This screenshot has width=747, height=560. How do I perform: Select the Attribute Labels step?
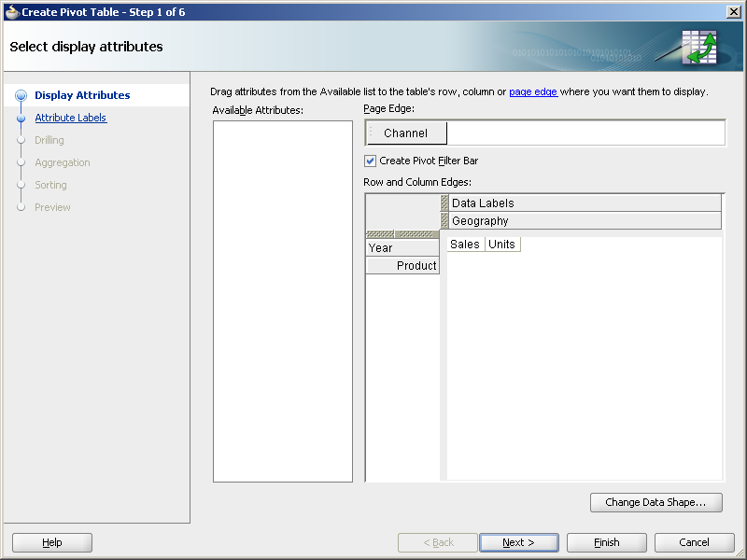(70, 118)
